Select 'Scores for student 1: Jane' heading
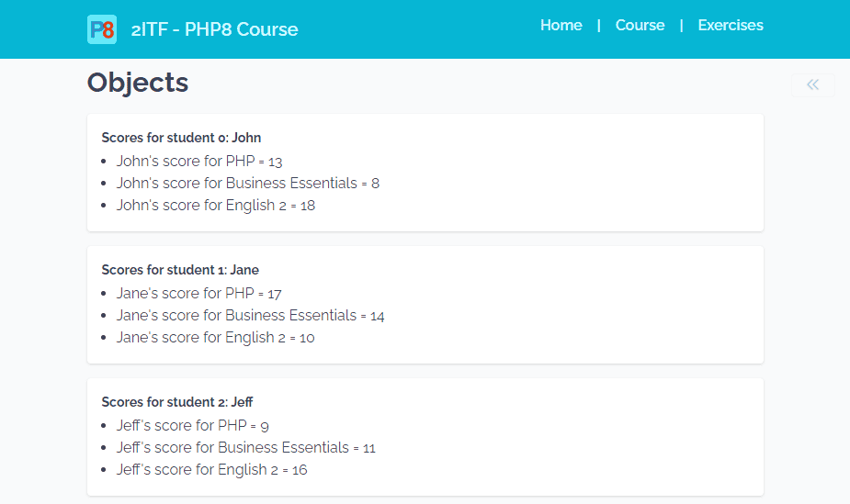The height and width of the screenshot is (504, 850). tap(180, 270)
